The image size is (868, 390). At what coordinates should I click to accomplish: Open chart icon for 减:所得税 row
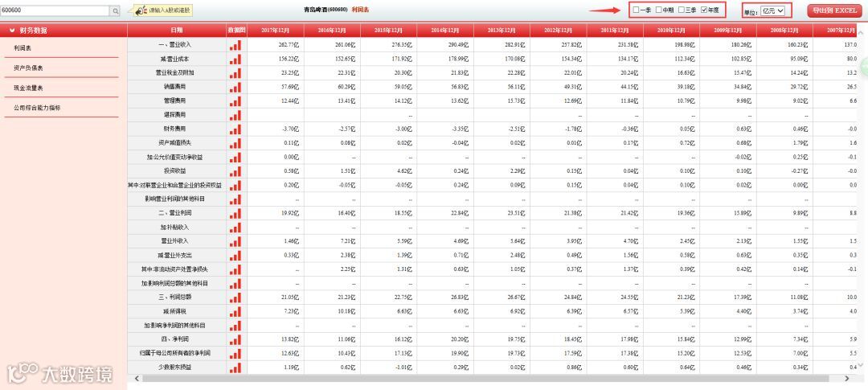235,311
